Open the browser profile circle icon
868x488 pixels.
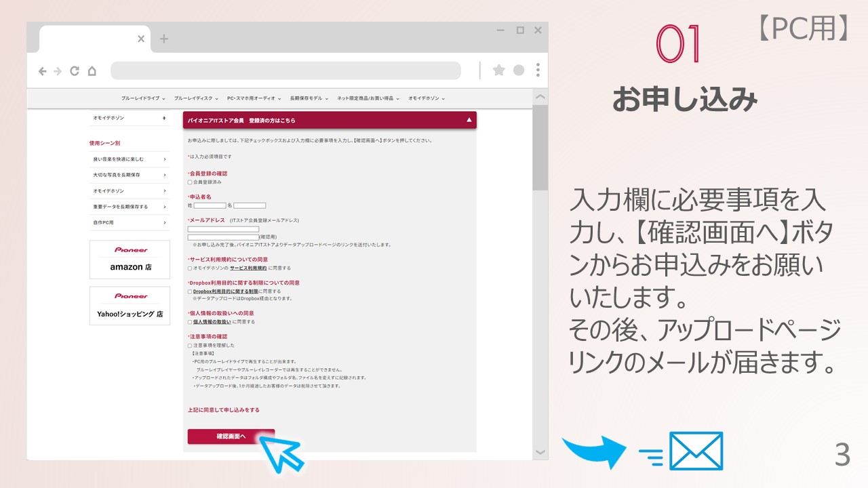(x=519, y=70)
